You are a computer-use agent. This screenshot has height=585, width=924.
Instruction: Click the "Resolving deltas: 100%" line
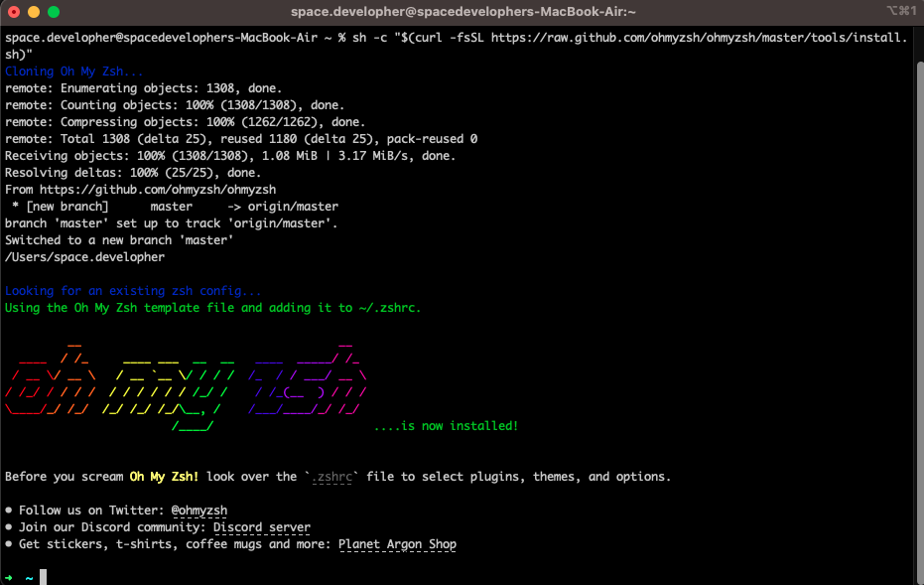tap(133, 173)
